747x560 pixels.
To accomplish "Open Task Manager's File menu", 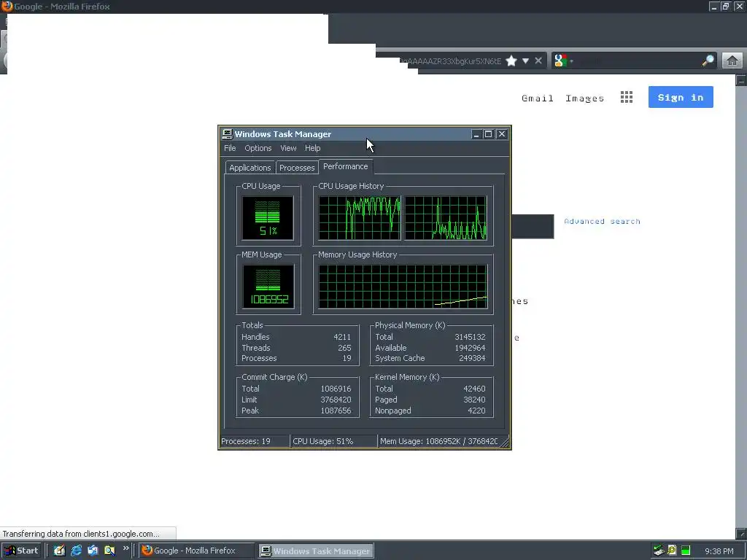I will click(230, 148).
